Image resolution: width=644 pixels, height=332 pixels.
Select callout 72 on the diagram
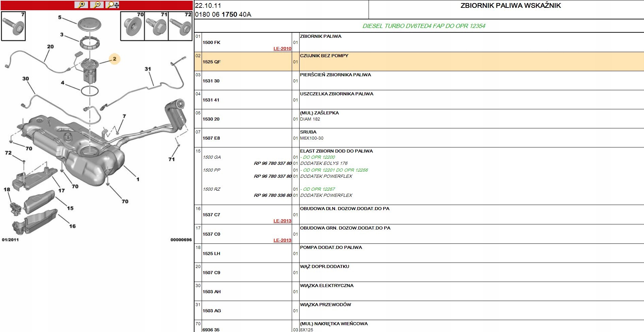coord(8,153)
